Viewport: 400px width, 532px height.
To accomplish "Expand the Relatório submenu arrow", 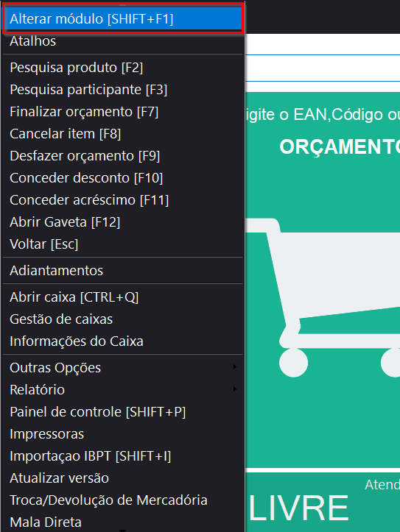I will [235, 389].
